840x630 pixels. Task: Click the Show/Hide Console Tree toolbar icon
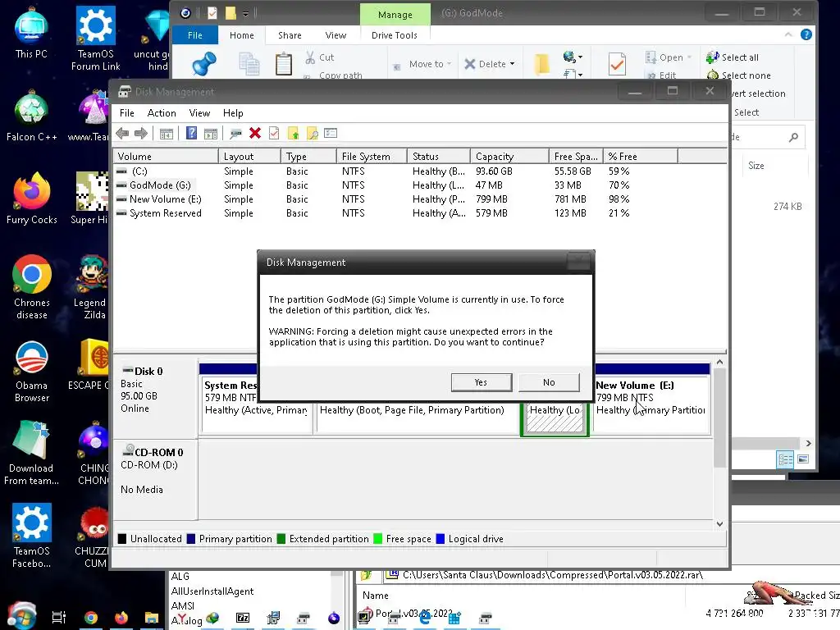coord(166,134)
